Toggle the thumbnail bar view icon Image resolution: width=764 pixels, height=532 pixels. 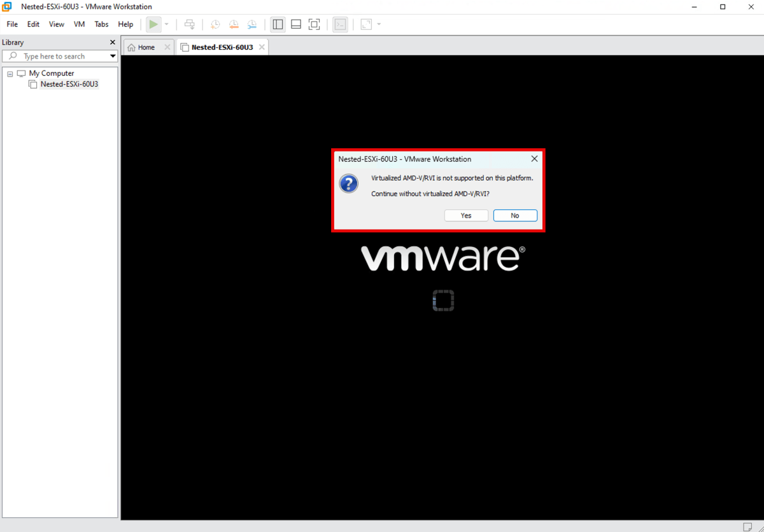(x=296, y=24)
